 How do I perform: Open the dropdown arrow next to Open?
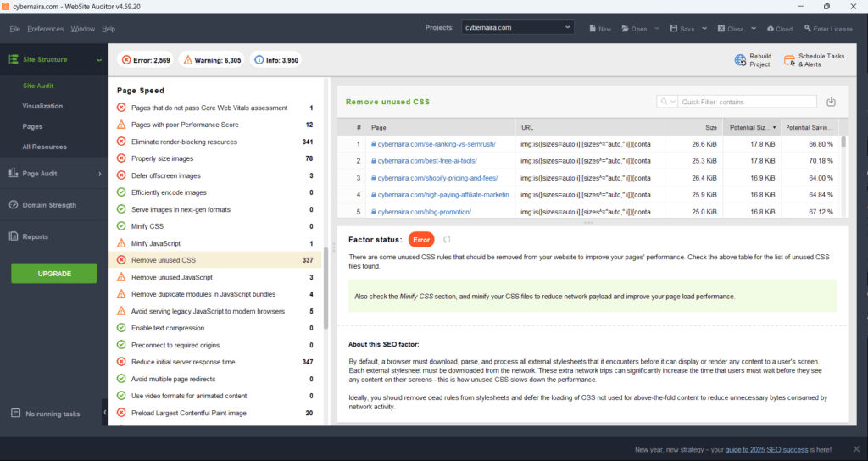657,29
